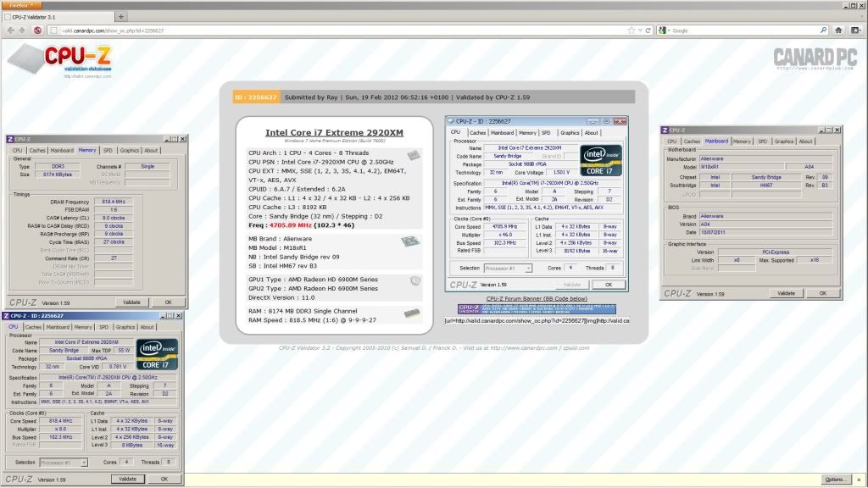868x488 pixels.
Task: Click the graphics icon beside GPU1 Type
Action: [415, 281]
